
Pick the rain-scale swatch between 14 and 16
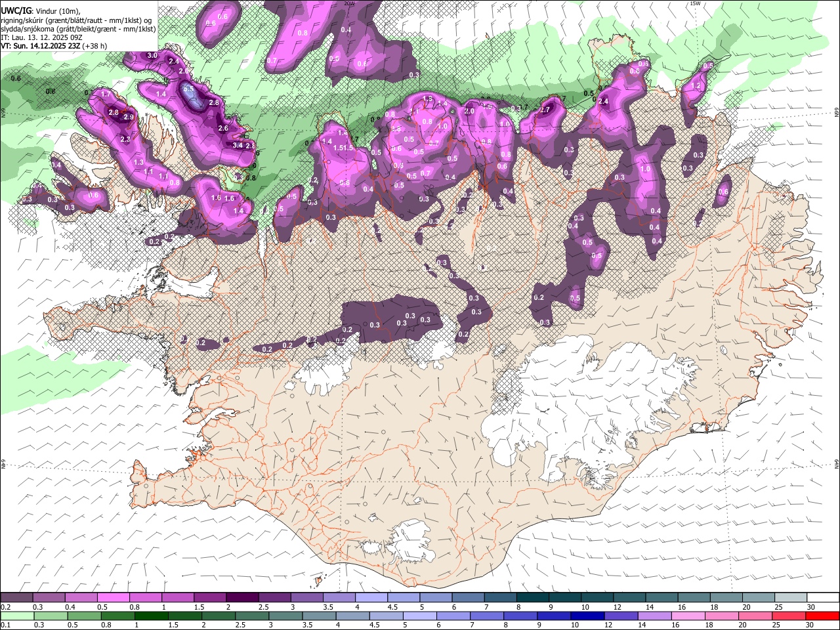[654, 616]
